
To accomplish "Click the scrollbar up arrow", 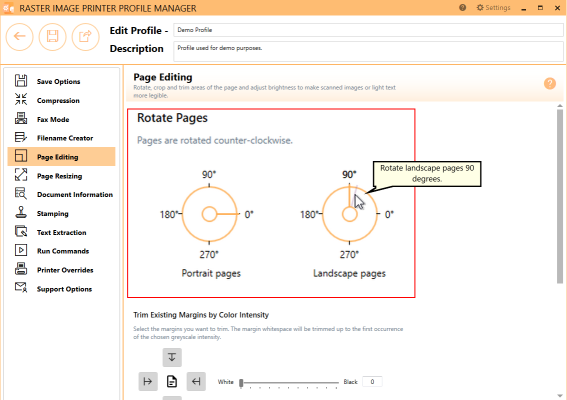I will (x=560, y=106).
